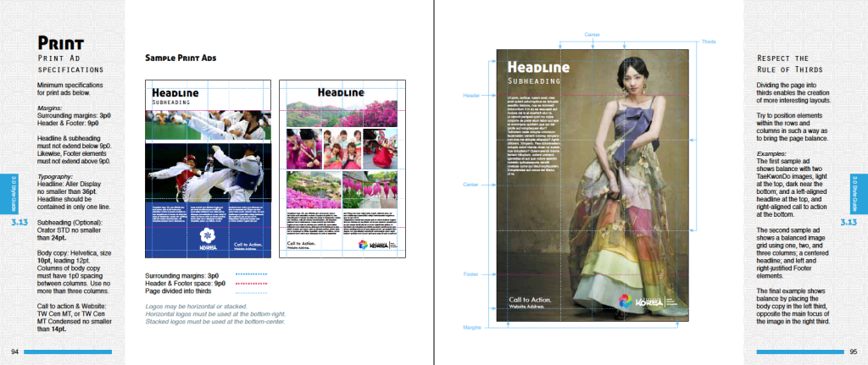Click the mountain flower panorama in second sample ad
The width and height of the screenshot is (868, 365).
[x=342, y=113]
